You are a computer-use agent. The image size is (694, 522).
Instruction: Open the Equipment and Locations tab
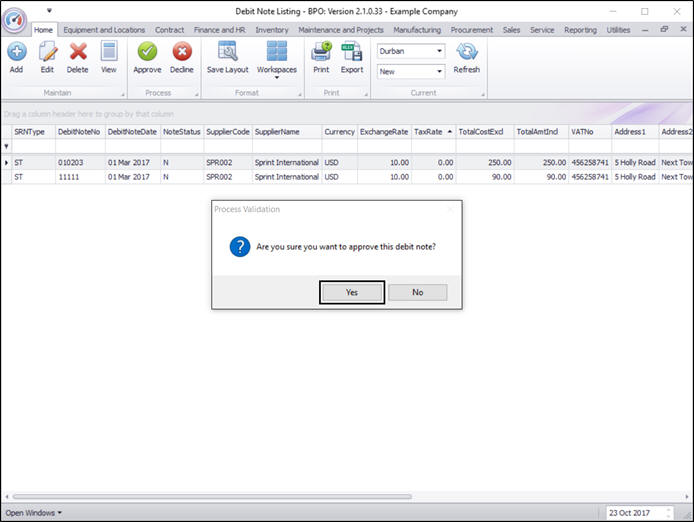coord(104,30)
